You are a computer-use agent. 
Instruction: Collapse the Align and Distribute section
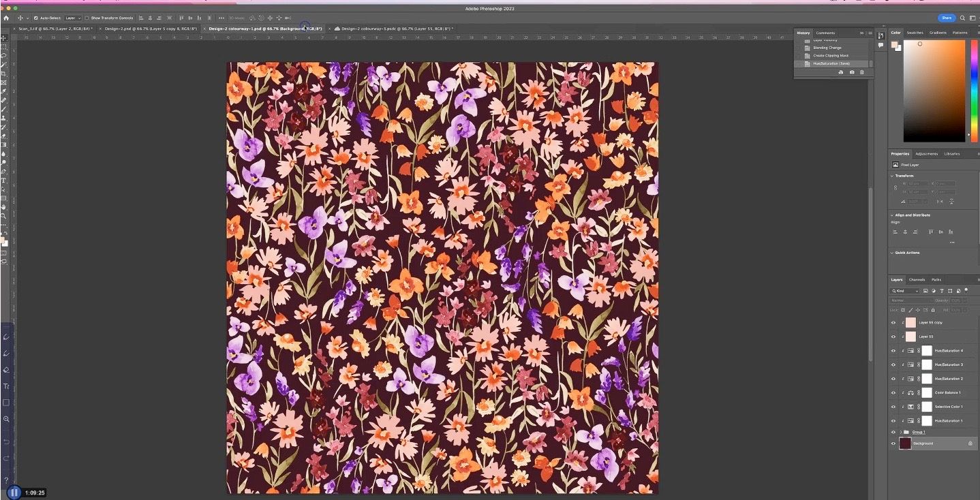pyautogui.click(x=893, y=215)
